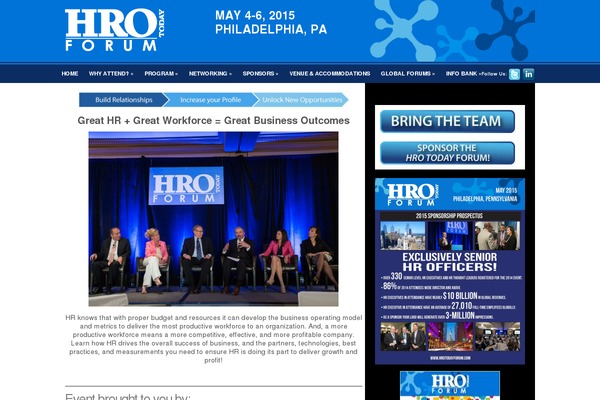Open the LinkedIn follow icon
This screenshot has height=400, width=600.
(x=528, y=74)
